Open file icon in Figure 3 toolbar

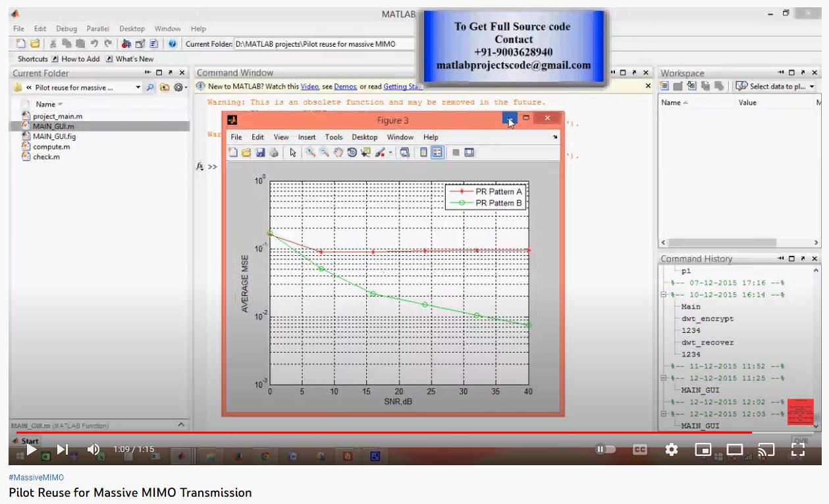246,153
